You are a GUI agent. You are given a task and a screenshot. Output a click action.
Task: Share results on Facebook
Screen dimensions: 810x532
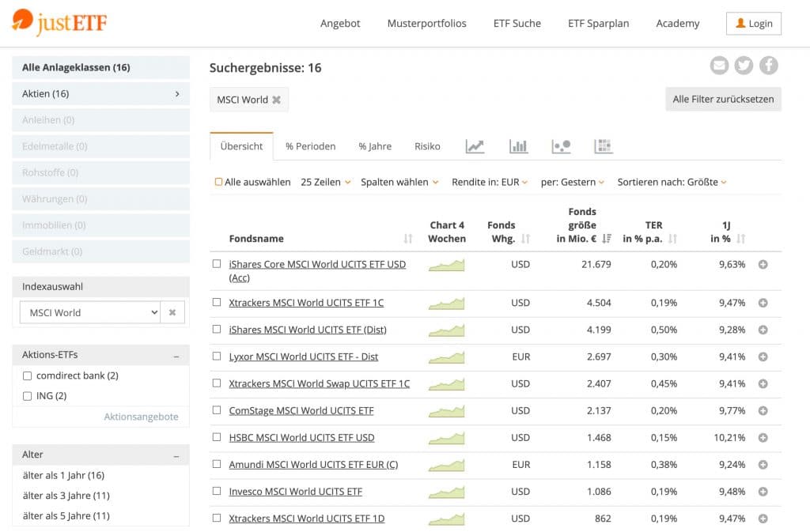769,66
